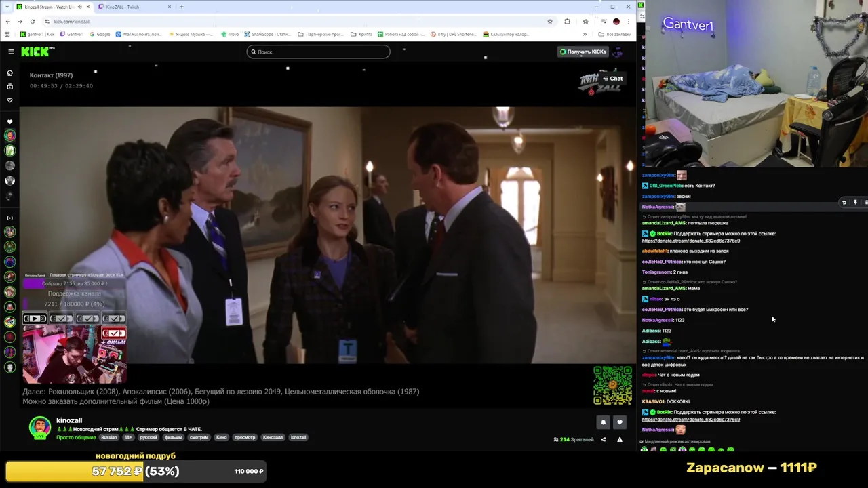
Task: Open first donate.stream link in chat
Action: coord(691,241)
